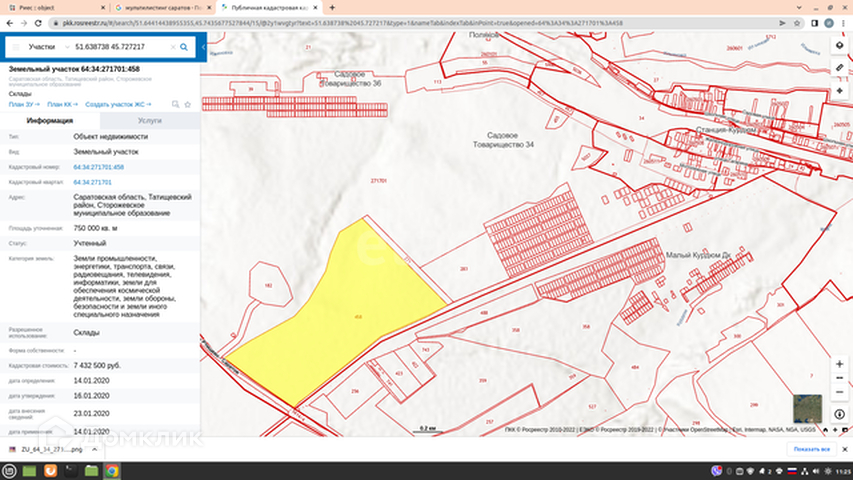Add parcel to favorites with star icon
853x480 pixels.
189,103
